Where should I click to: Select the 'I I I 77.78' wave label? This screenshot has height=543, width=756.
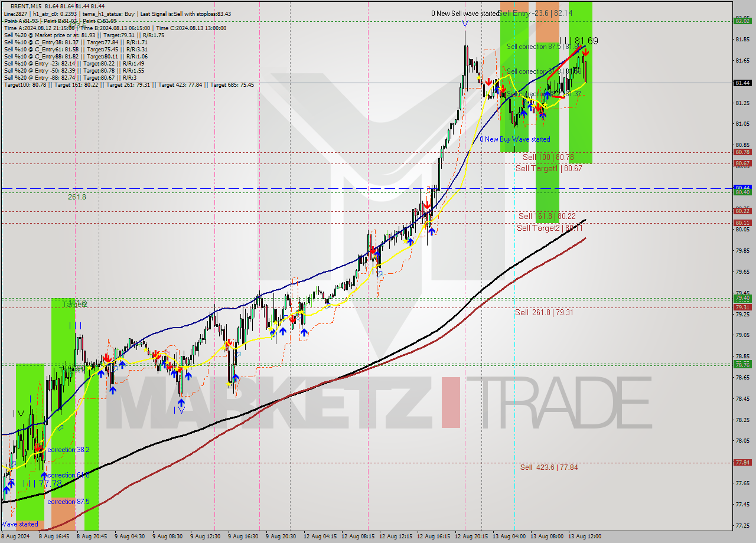coord(43,483)
